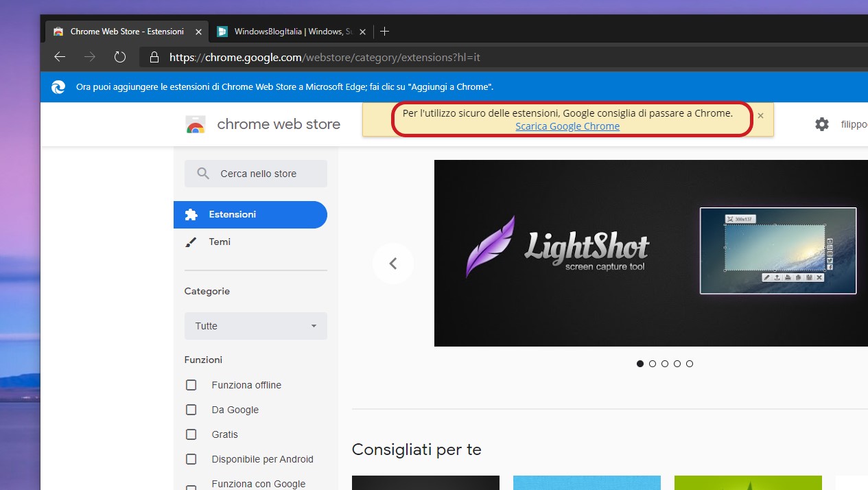Tick the Gratis checkbox
This screenshot has height=490, width=868.
coord(191,434)
